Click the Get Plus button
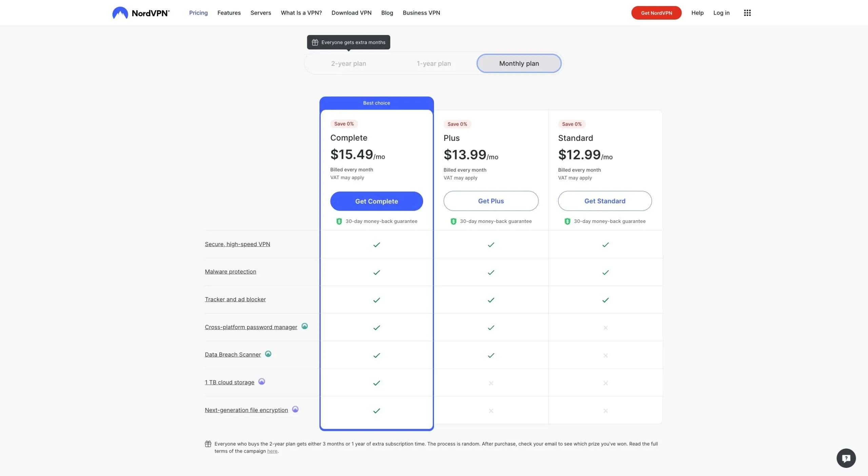This screenshot has height=476, width=868. click(x=491, y=201)
